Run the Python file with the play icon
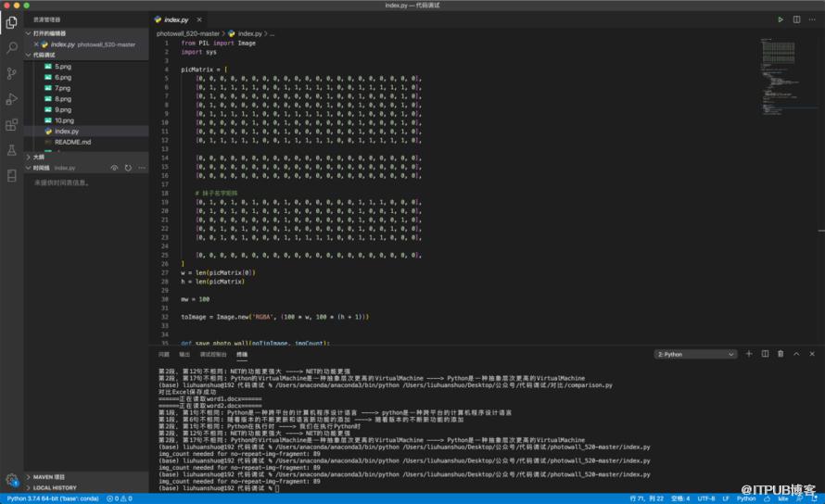Viewport: 825px width, 504px height. [781, 19]
